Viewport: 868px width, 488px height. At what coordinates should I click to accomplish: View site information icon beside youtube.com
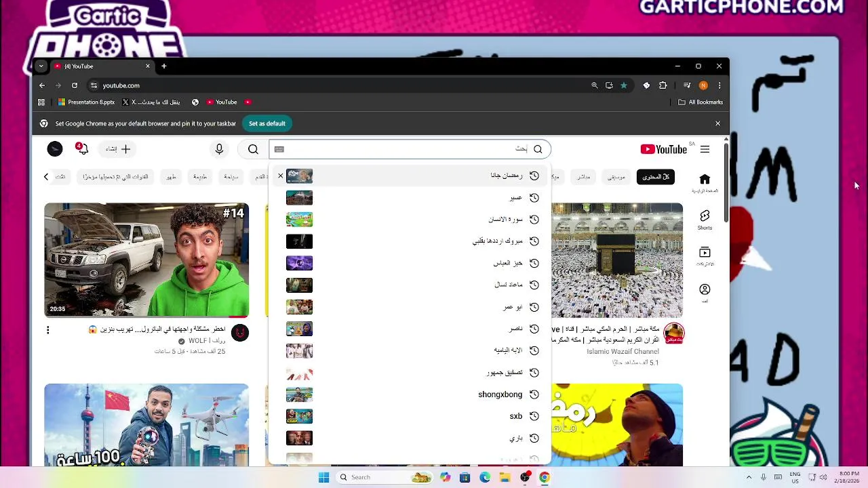tap(95, 85)
